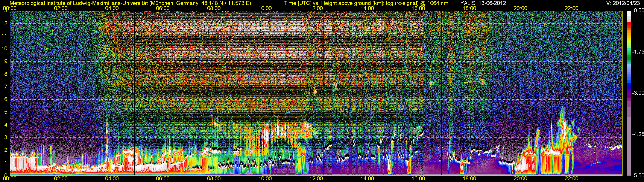Click the '18:00' label on the upper time axis

tap(469, 8)
